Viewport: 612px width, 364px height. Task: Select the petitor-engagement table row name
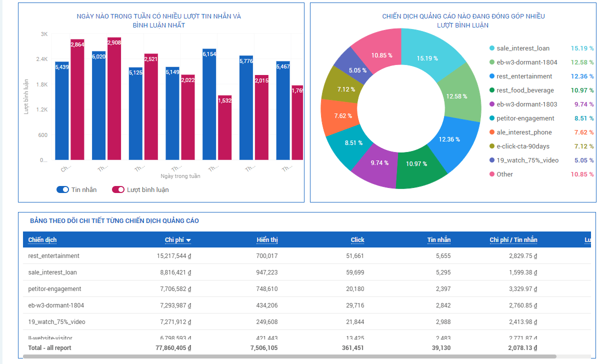pos(55,289)
